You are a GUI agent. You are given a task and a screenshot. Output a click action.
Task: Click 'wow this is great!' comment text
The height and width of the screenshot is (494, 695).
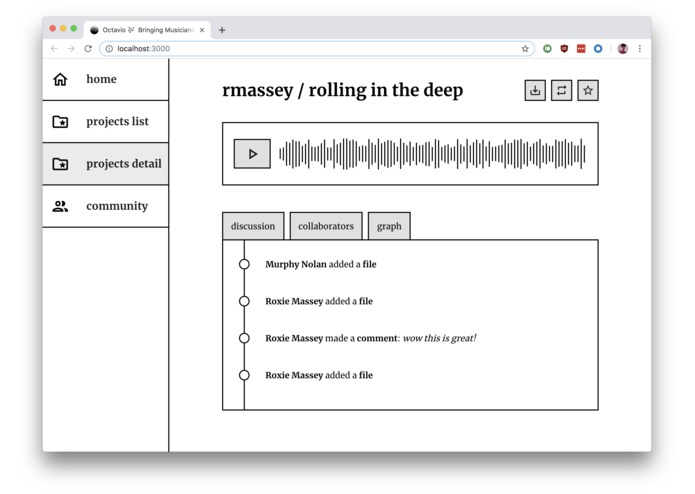click(439, 338)
